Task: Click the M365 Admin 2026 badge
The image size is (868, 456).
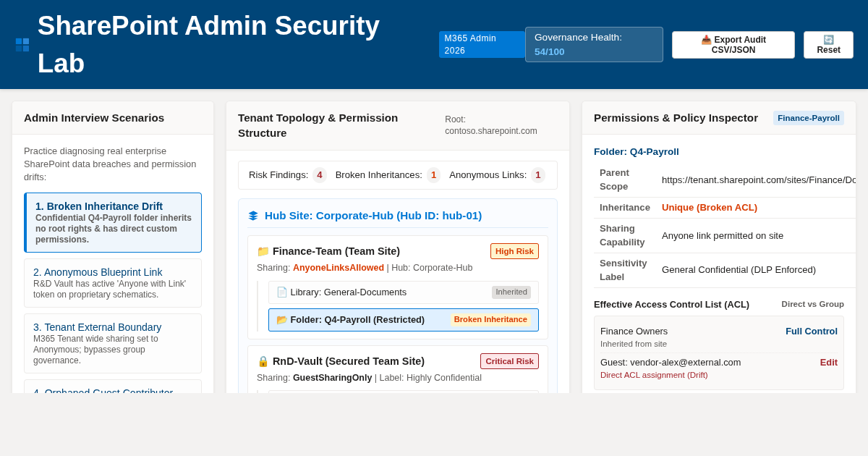Action: click(482, 45)
